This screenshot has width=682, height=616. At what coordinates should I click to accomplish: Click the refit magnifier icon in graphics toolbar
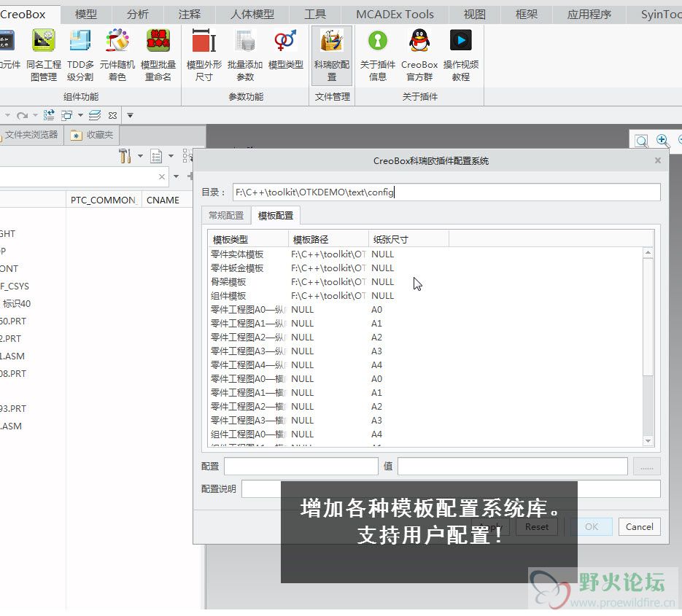[640, 141]
